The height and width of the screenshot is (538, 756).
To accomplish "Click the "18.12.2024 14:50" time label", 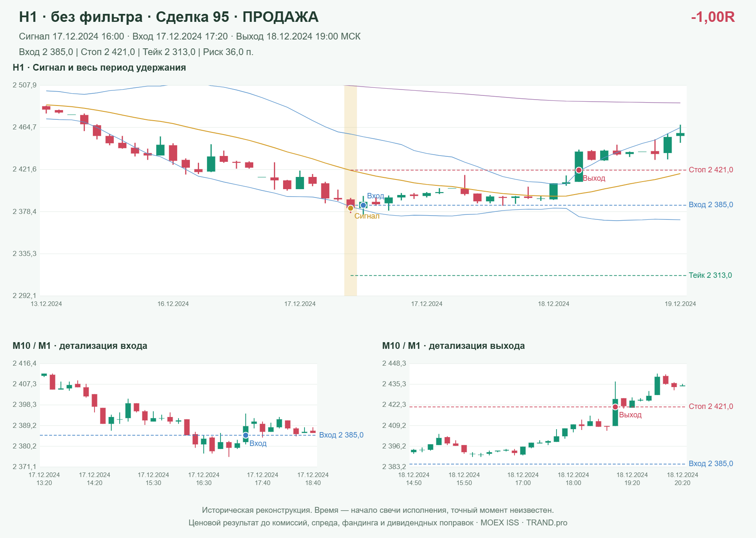I will [x=414, y=479].
